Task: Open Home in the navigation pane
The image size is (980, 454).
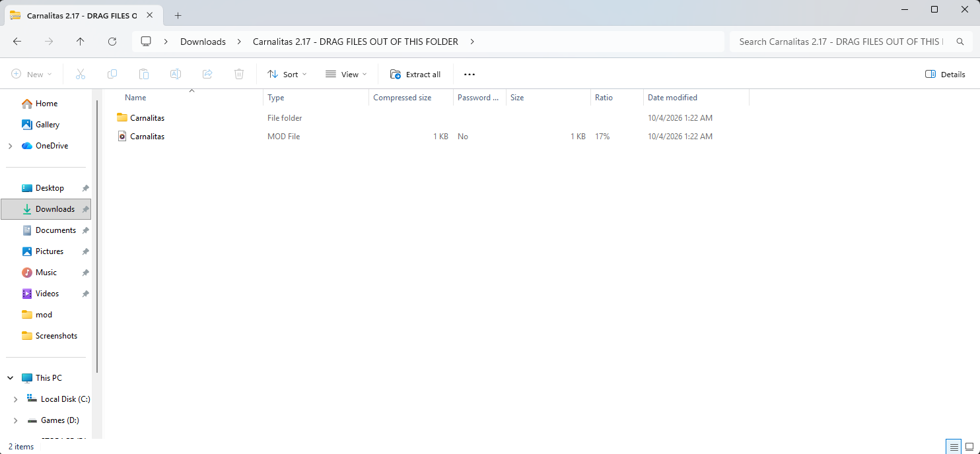Action: click(x=46, y=104)
